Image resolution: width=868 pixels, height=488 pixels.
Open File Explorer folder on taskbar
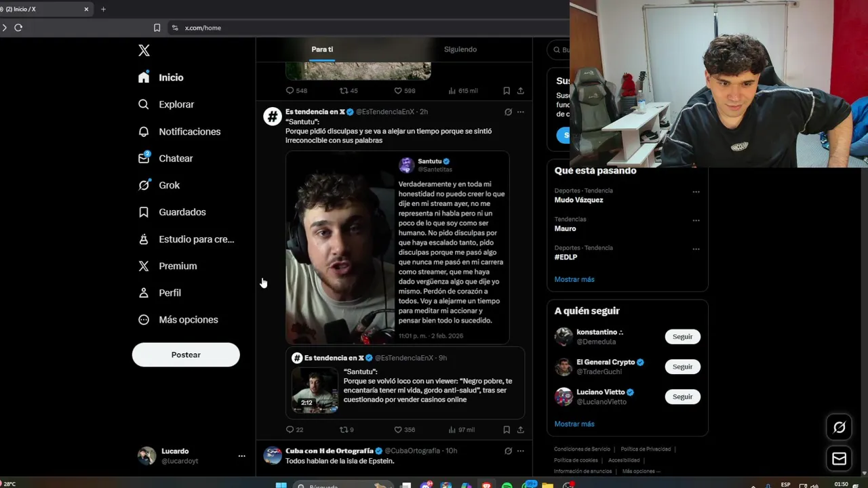pos(548,485)
